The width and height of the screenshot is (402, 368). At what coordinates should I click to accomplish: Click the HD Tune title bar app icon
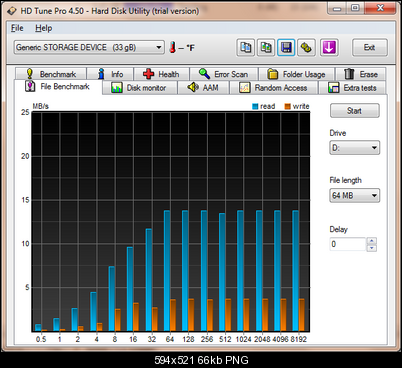click(x=12, y=11)
